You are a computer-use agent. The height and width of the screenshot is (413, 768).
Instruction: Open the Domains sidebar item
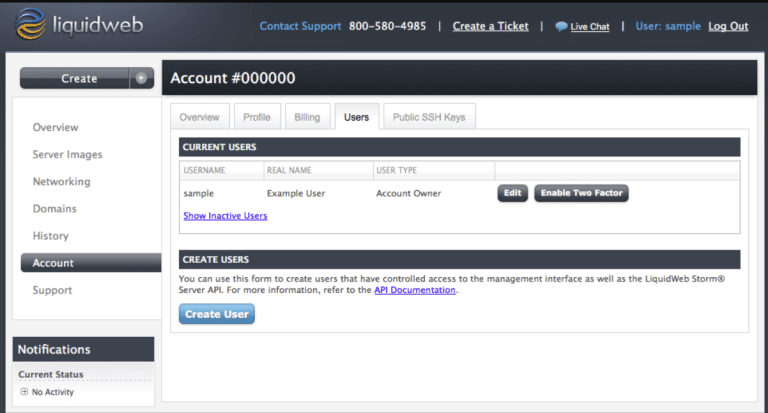pyautogui.click(x=54, y=209)
